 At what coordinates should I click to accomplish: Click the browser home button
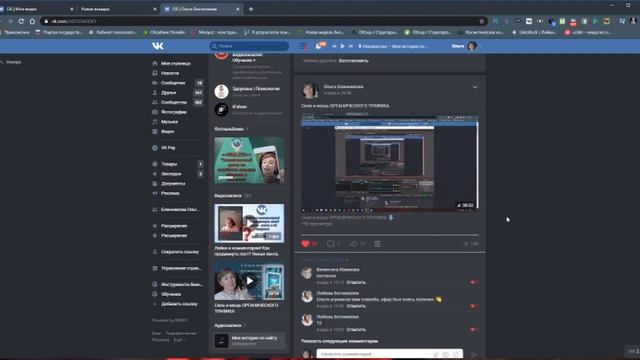coord(32,21)
